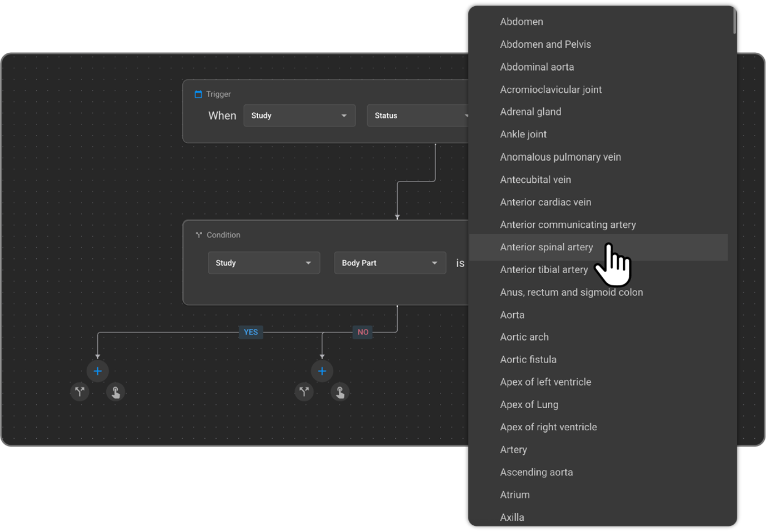Open the Study dropdown in the Condition block
Screen dimensions: 766x532
tap(263, 263)
